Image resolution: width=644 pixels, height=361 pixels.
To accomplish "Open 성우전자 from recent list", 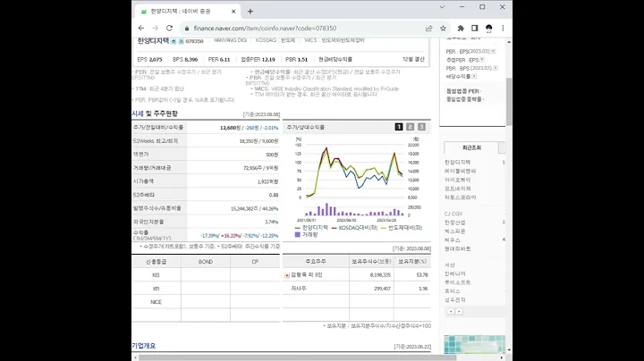I will point(454,300).
